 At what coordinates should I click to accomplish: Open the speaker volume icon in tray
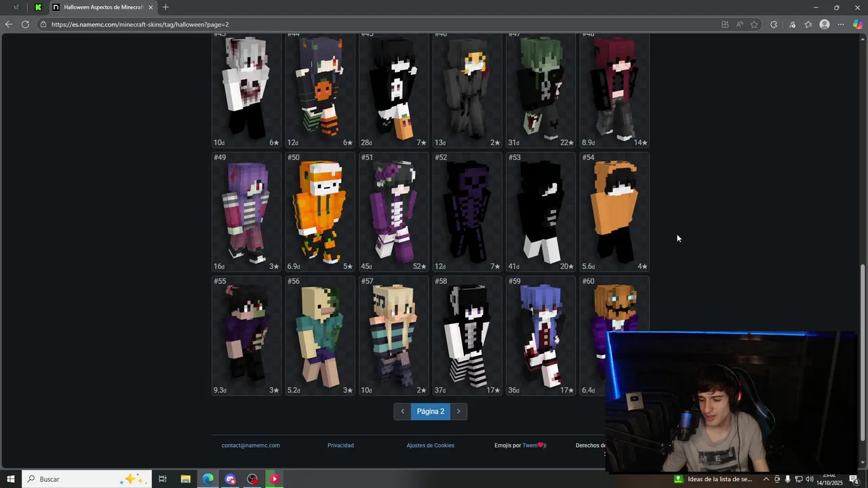(809, 479)
